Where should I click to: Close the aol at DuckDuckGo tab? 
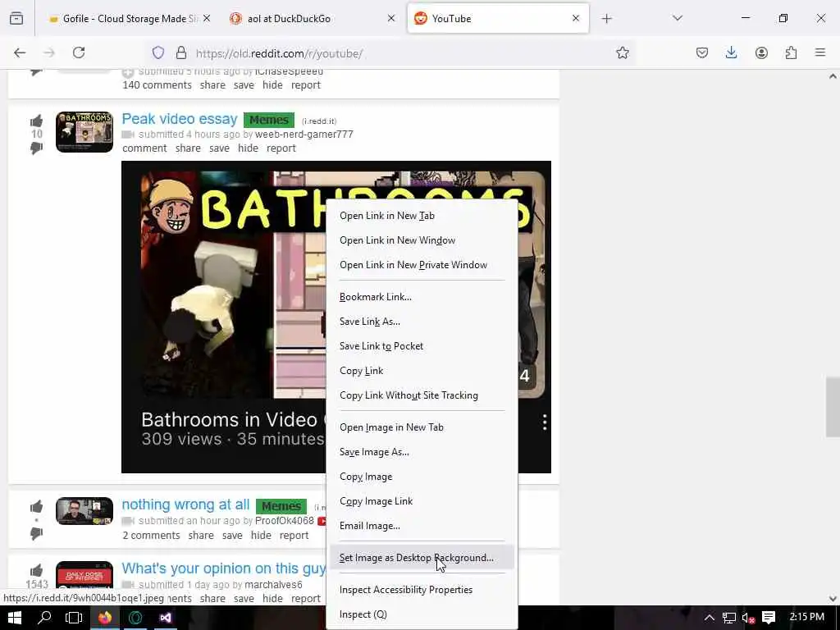391,18
